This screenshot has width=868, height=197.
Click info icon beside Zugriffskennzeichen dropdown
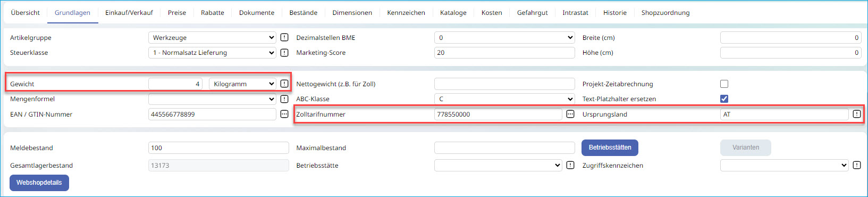(857, 165)
